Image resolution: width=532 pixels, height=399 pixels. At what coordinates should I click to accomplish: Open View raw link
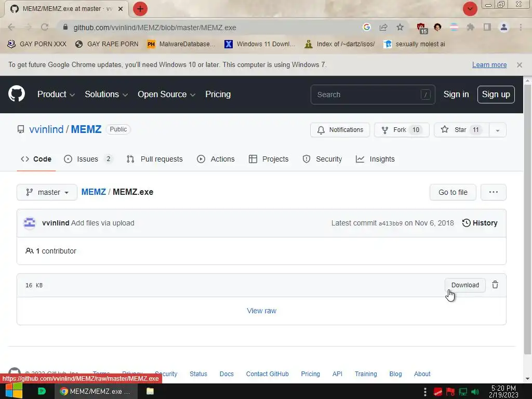[262, 311]
